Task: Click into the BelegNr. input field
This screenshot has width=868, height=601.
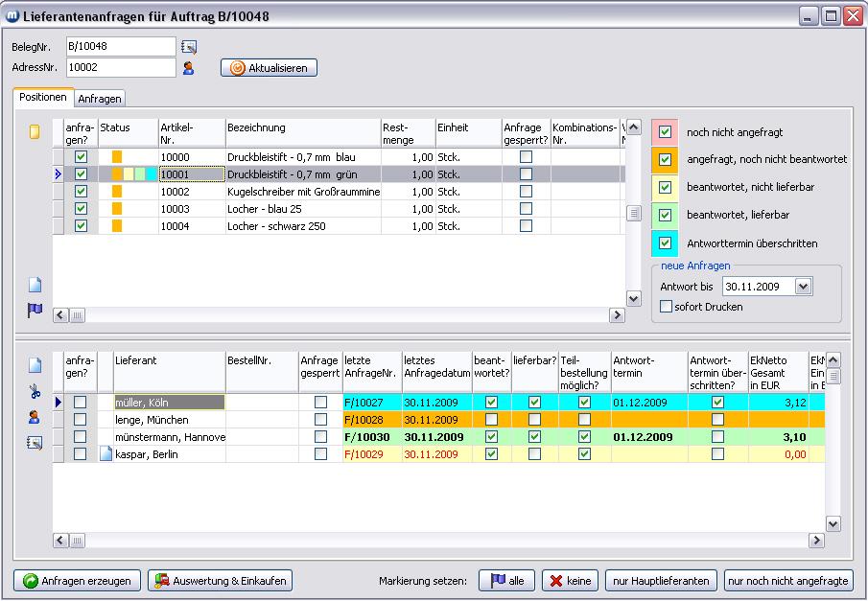Action: pyautogui.click(x=120, y=46)
